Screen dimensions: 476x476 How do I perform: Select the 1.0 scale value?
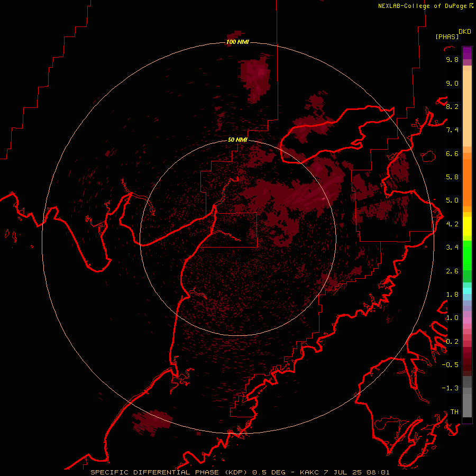tap(452, 318)
